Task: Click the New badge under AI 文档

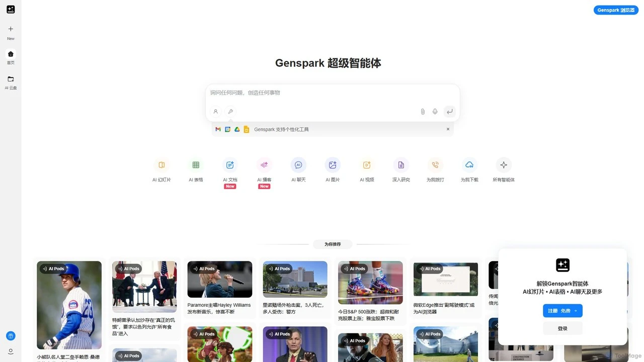Action: [x=230, y=187]
